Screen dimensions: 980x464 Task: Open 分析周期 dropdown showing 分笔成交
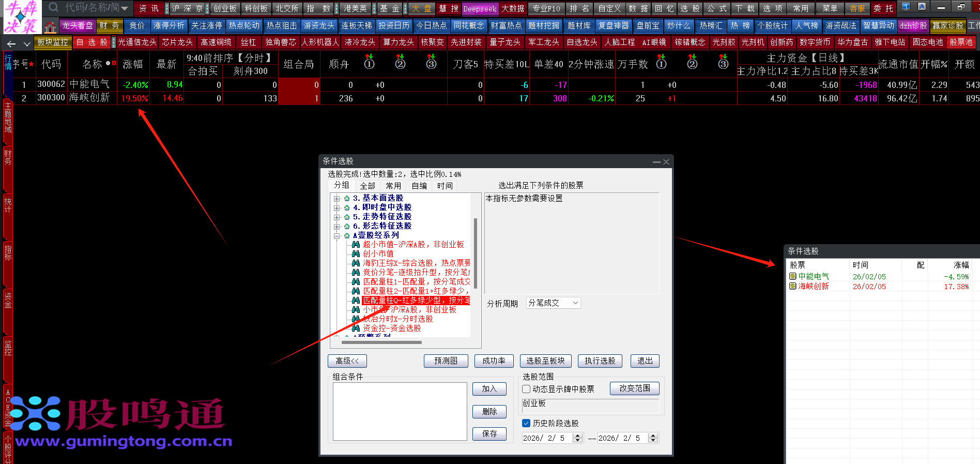click(x=553, y=303)
